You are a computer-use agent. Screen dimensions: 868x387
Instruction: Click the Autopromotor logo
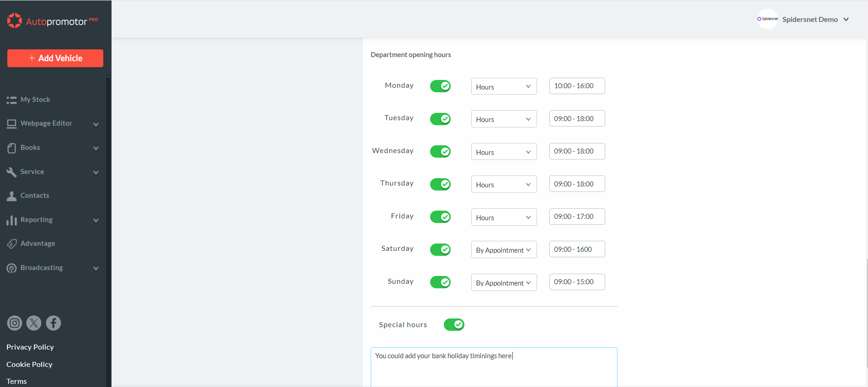pyautogui.click(x=52, y=21)
